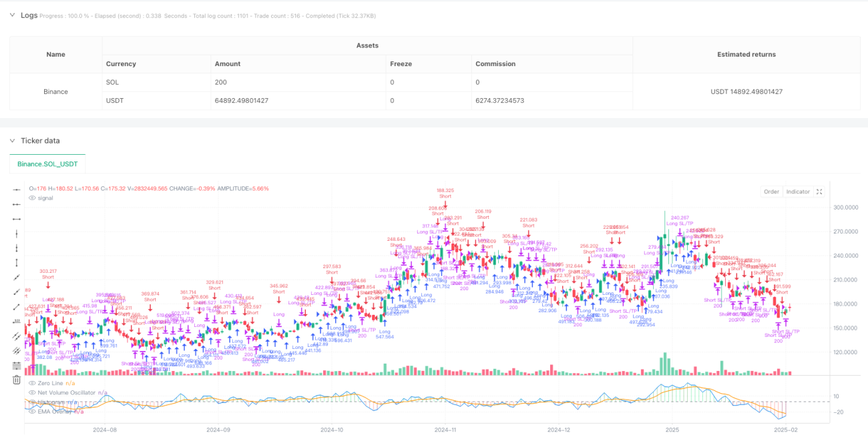This screenshot has height=435, width=868.
Task: Click the Order button
Action: 771,191
